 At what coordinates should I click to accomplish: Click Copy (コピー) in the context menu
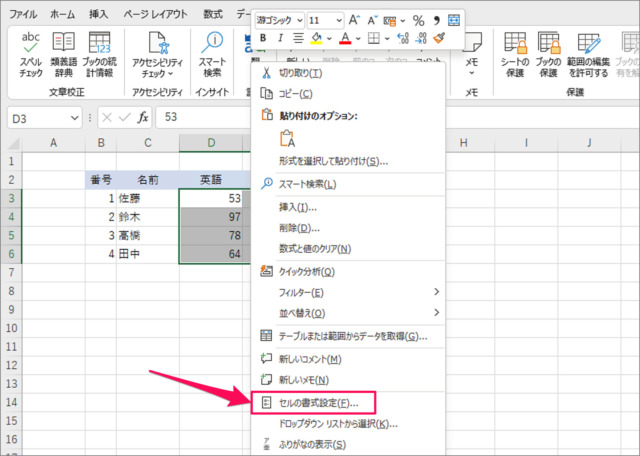296,93
